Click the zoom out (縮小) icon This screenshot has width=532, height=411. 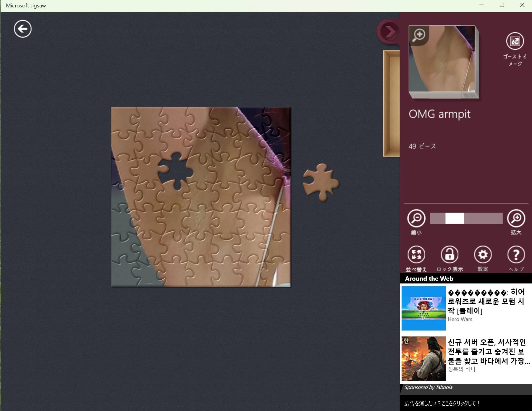click(x=416, y=218)
